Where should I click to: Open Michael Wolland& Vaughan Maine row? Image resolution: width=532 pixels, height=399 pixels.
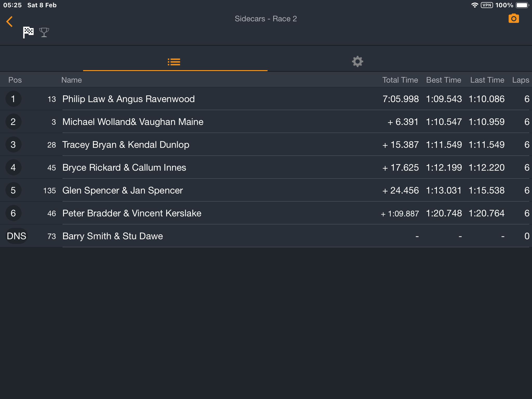click(266, 122)
